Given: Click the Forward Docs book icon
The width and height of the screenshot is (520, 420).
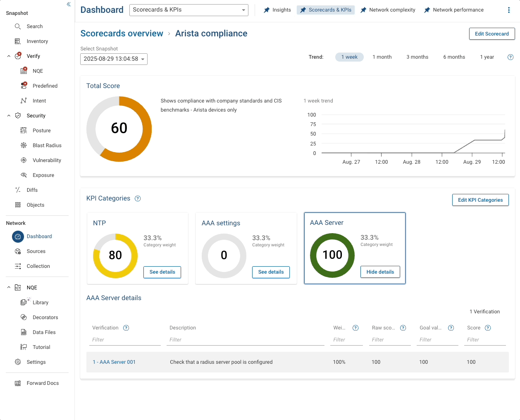Looking at the screenshot, I should [x=18, y=383].
